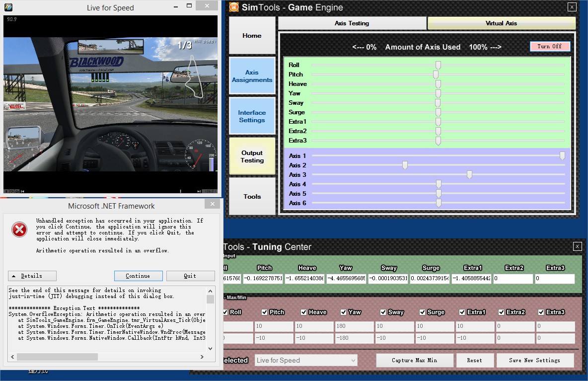
Task: Uncheck the Heave checkbox in Max/Min
Action: 304,312
